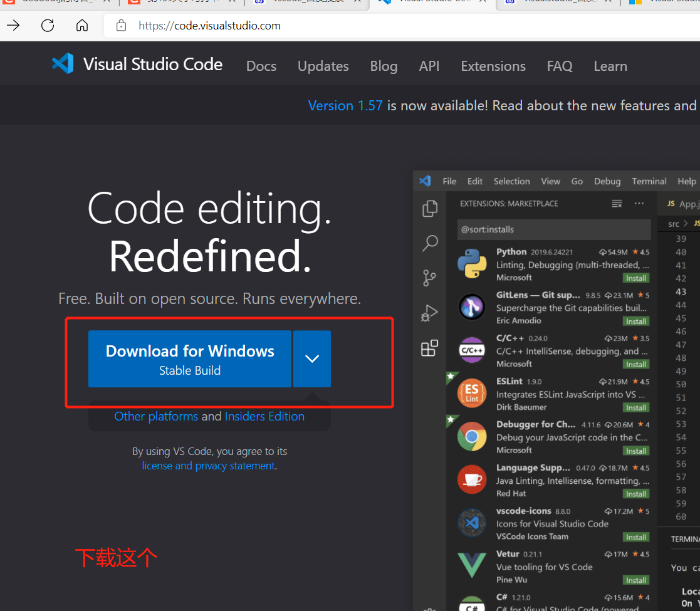Open the Updates page
This screenshot has height=611, width=700.
pos(323,66)
